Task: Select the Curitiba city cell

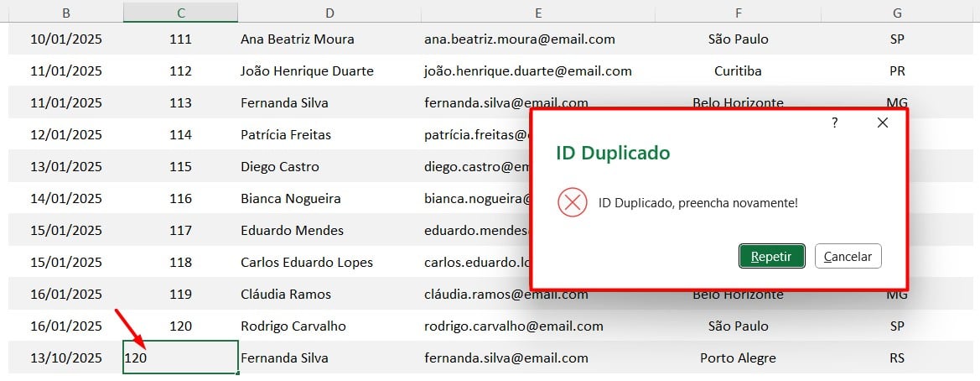Action: (x=738, y=70)
